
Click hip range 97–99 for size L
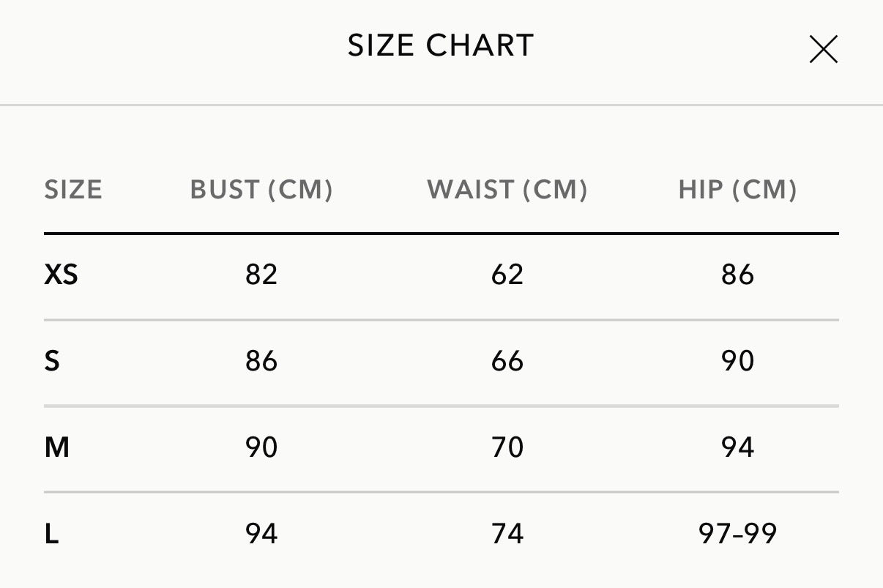pos(737,534)
